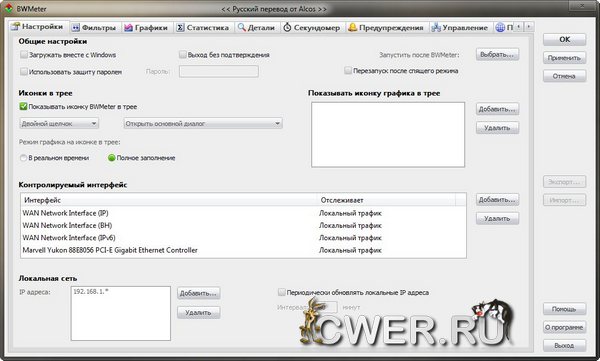
Task: Open the Предупреждения tab
Action: (386, 28)
